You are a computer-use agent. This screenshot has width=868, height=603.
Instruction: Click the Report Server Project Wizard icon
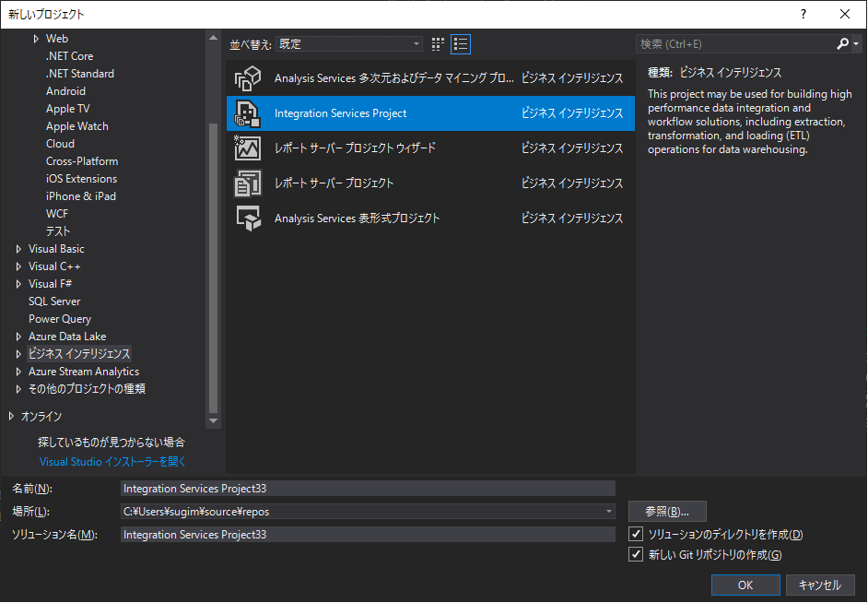[248, 148]
